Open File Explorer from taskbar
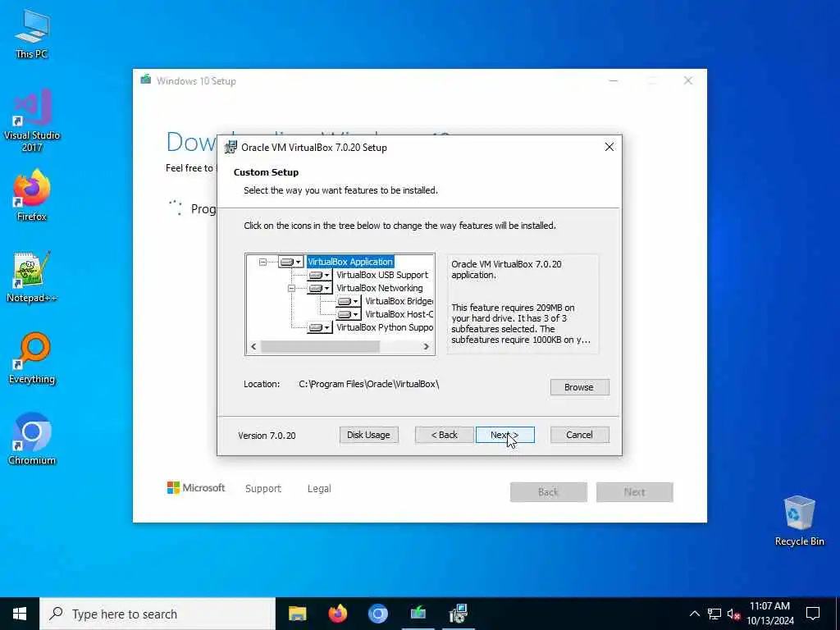840x630 pixels. pyautogui.click(x=297, y=614)
